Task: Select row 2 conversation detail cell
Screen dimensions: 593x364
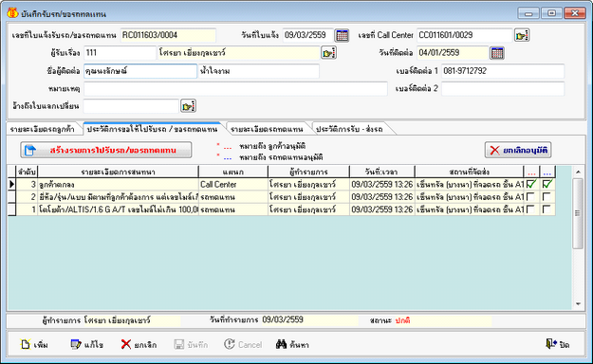Action: tap(118, 197)
